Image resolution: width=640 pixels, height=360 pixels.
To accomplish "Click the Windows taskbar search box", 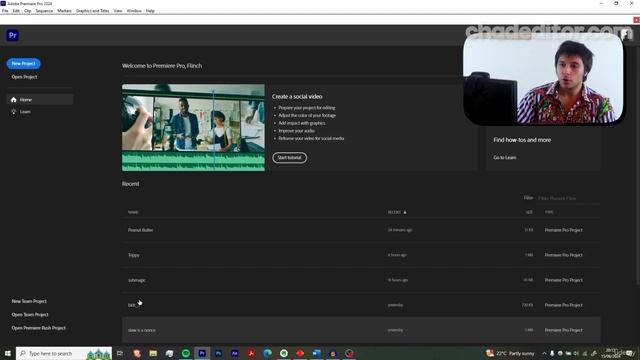I will point(64,353).
